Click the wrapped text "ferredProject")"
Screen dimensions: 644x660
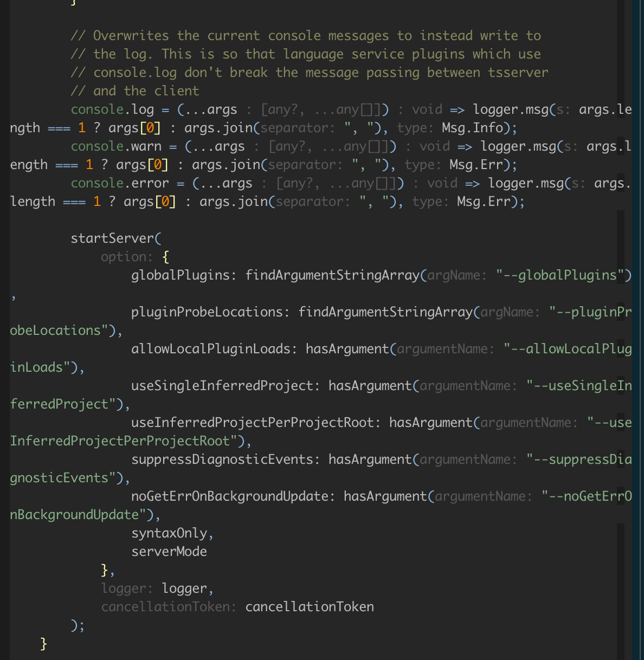66,404
